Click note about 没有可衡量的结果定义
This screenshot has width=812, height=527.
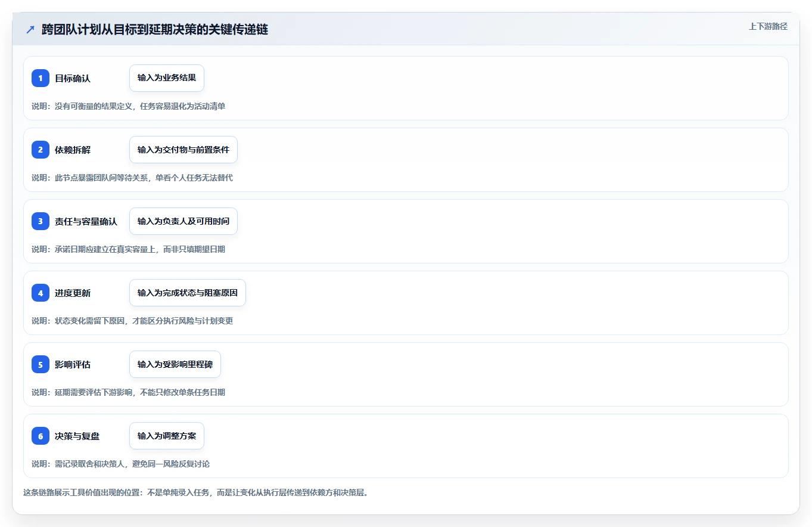pos(128,106)
